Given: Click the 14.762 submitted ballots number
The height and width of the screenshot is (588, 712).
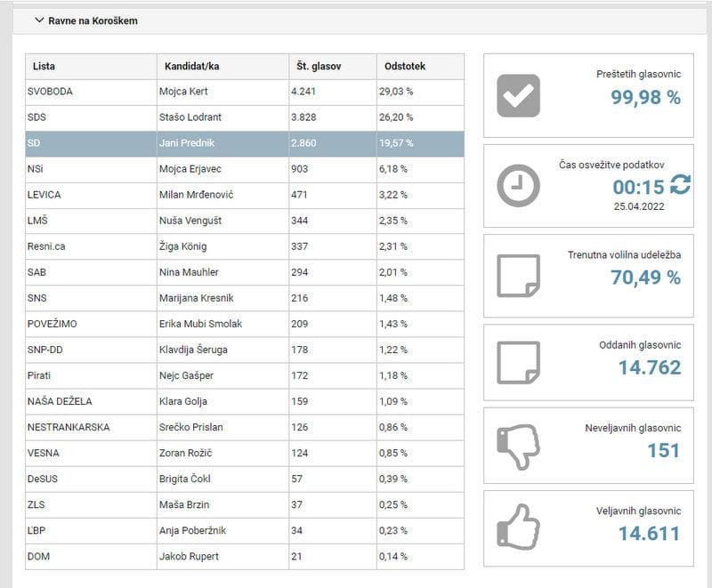Looking at the screenshot, I should click(x=649, y=367).
